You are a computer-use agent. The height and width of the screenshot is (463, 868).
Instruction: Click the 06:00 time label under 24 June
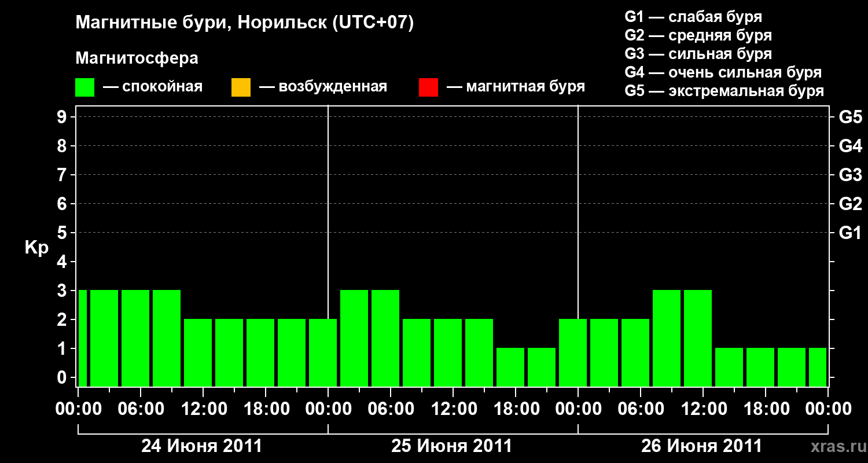(x=141, y=409)
